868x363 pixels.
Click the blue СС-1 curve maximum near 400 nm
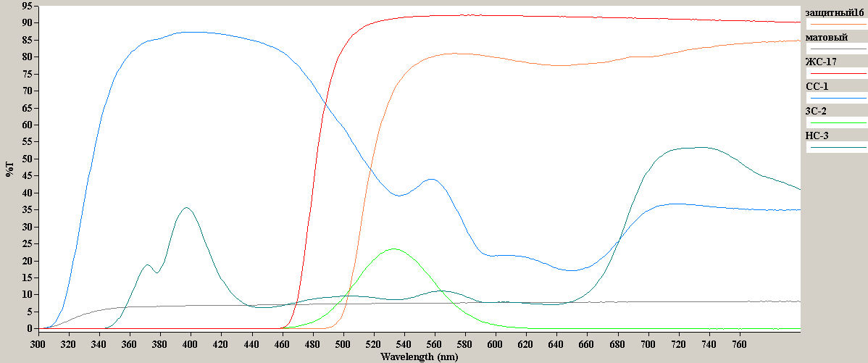point(191,32)
